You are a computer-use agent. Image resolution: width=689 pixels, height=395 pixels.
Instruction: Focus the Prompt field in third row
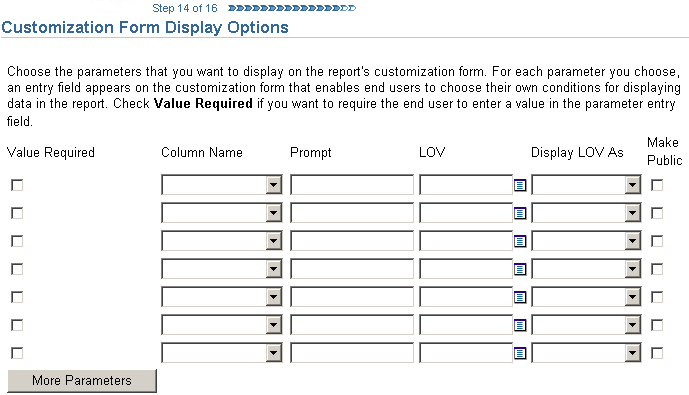352,241
